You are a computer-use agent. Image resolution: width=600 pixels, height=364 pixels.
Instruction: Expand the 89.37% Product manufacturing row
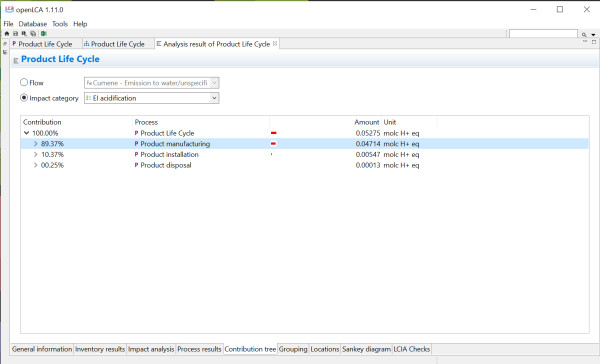35,144
